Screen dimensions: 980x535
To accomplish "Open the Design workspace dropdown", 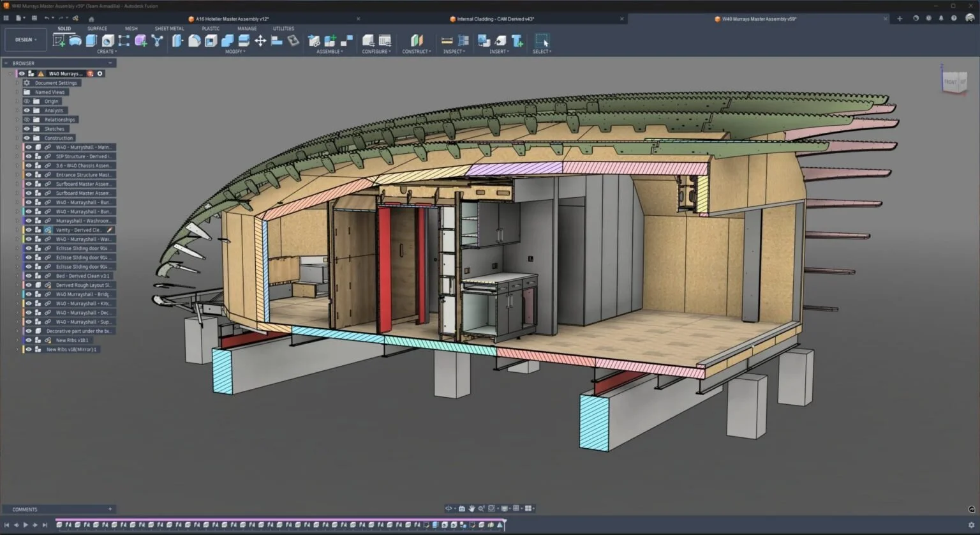I will pos(25,39).
